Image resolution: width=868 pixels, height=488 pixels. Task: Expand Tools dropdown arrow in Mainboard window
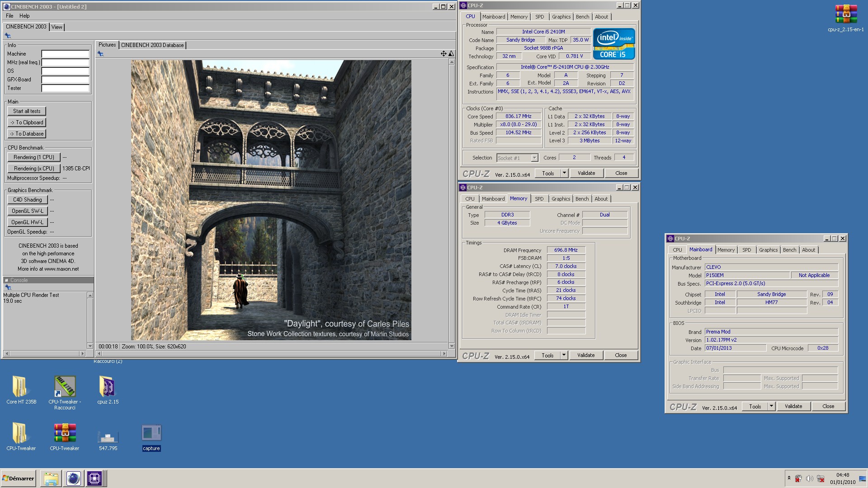(771, 406)
